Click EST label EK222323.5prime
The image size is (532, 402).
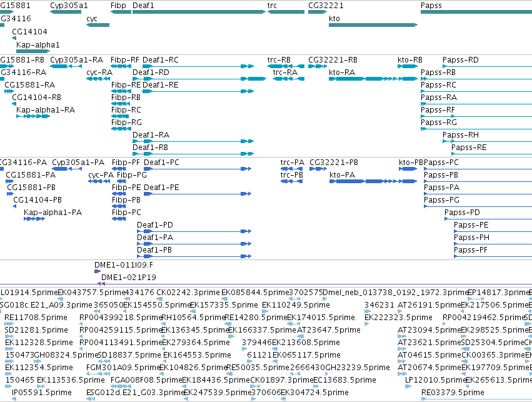398,318
